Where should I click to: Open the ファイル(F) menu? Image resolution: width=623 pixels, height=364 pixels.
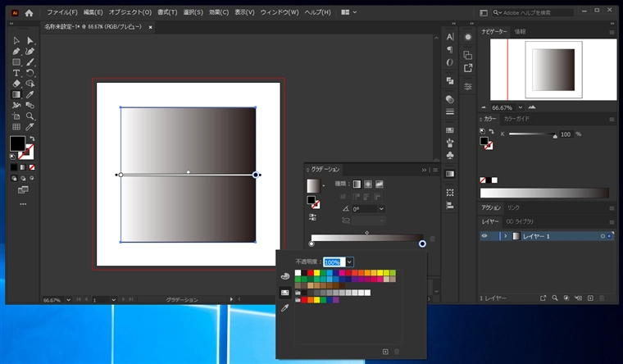click(x=61, y=13)
